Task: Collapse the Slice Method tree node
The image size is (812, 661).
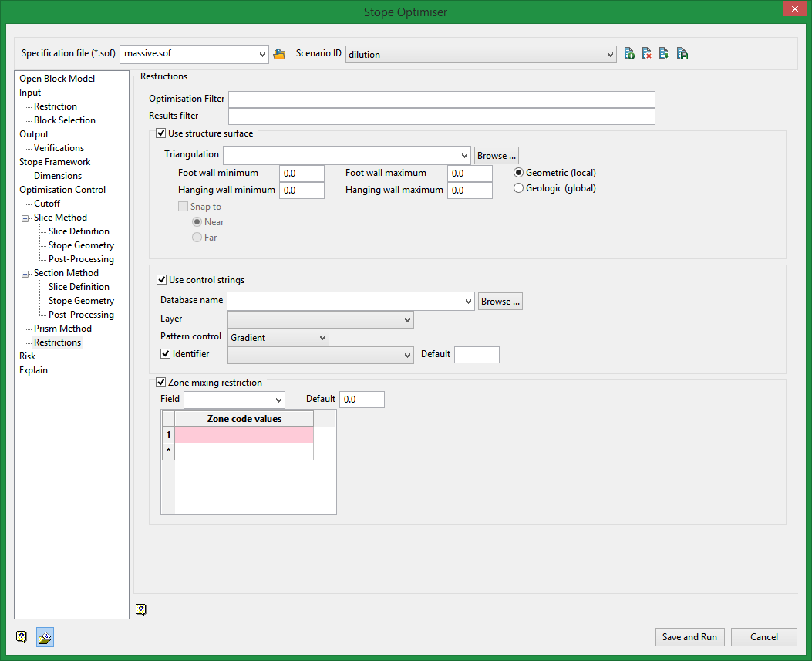Action: pyautogui.click(x=25, y=218)
